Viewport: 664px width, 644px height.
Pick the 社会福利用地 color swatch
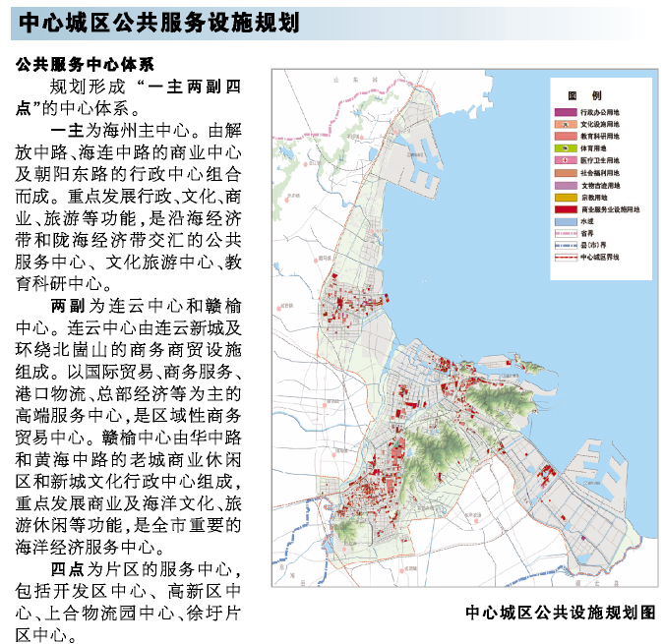pos(567,173)
